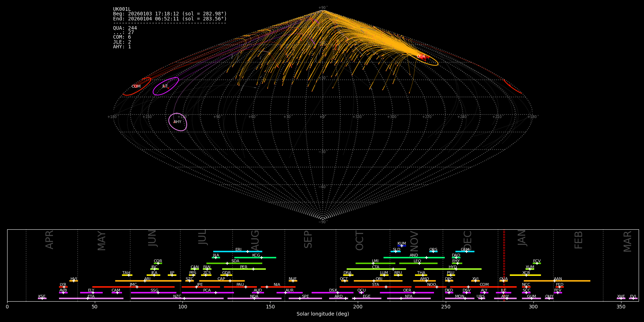
Task: Click the JAN month label in the timeline
Action: coord(522,238)
